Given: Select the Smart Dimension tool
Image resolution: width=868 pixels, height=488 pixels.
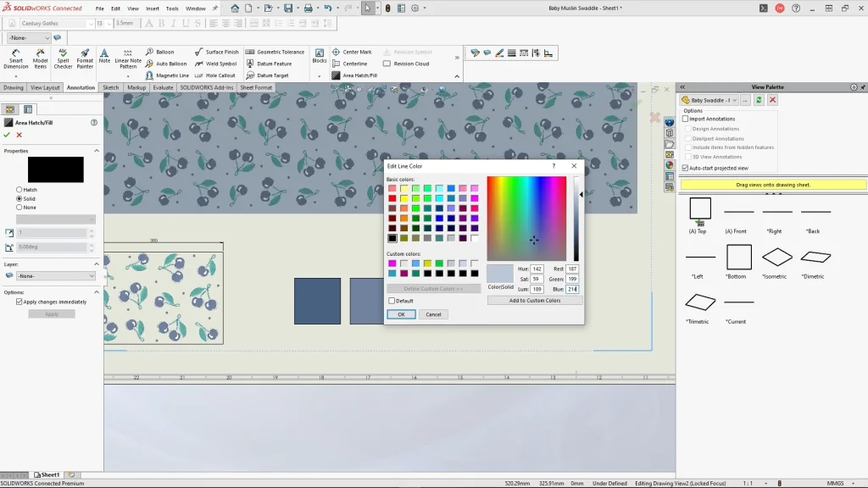Looking at the screenshot, I should pyautogui.click(x=15, y=58).
